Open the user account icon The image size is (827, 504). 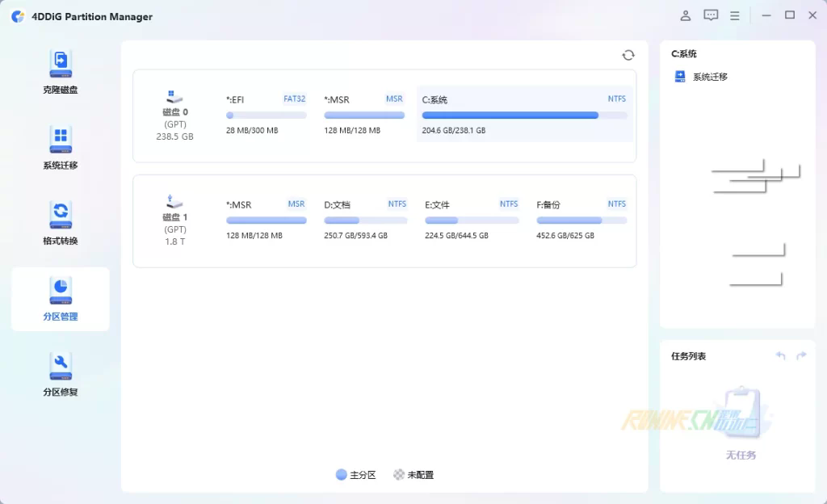tap(686, 15)
